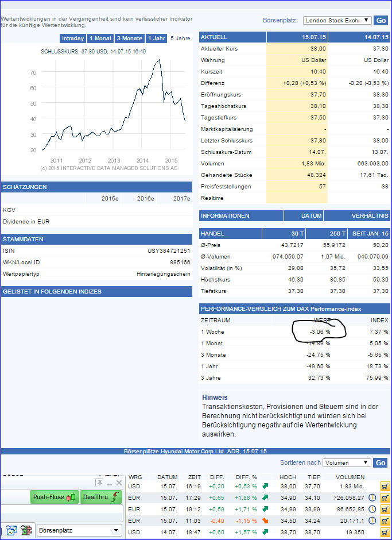Image resolution: width=392 pixels, height=540 pixels.
Task: Click the GELISTET IN FOLGENDEN INDIZES header
Action: (96, 292)
